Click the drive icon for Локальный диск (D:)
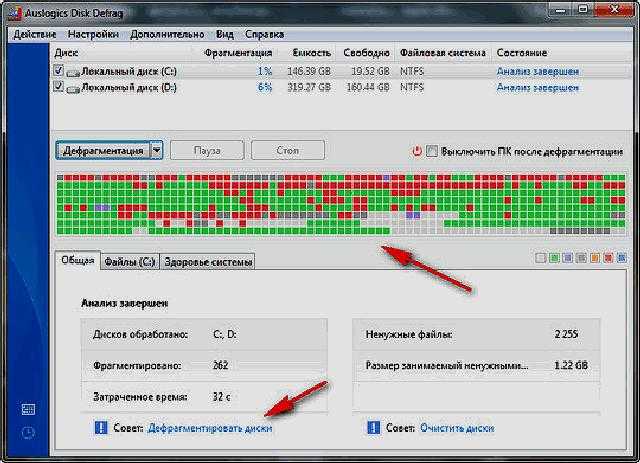This screenshot has height=463, width=640. (73, 89)
